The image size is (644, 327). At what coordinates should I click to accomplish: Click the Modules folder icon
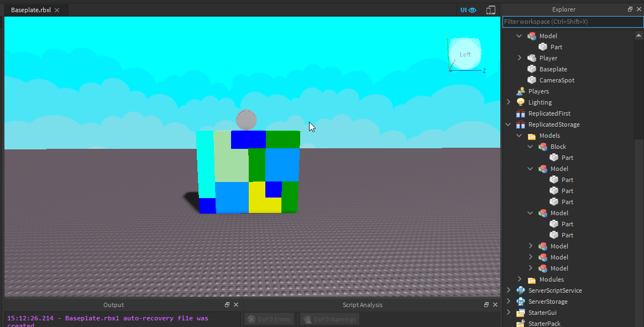(x=531, y=279)
